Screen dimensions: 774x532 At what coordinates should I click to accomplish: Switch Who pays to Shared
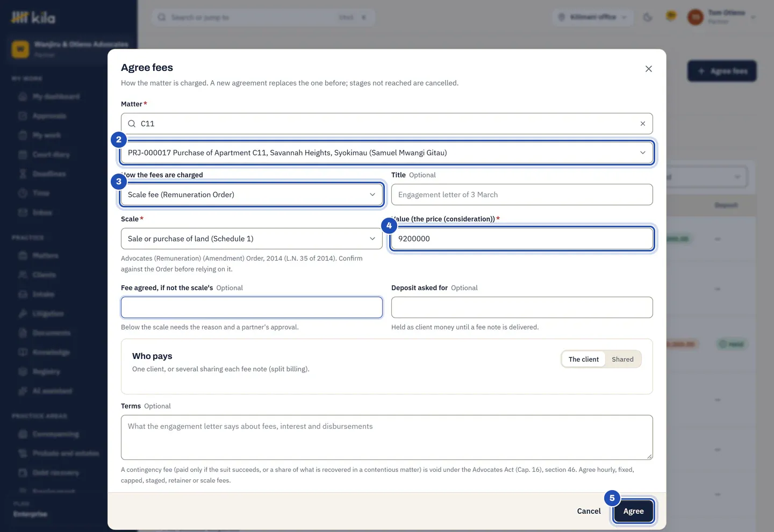622,360
